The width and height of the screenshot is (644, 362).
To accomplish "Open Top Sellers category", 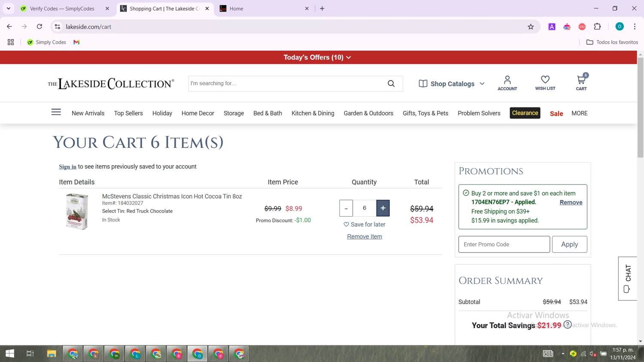I will (128, 113).
